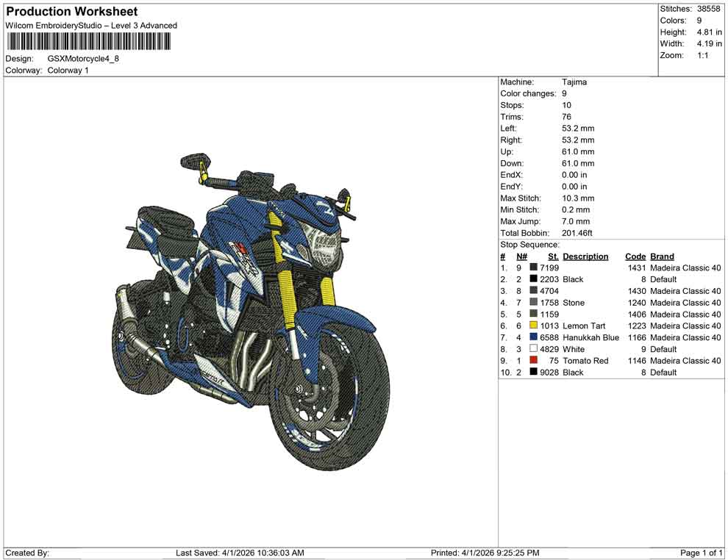Click the White swatch in row 8
The height and width of the screenshot is (560, 728).
point(534,349)
